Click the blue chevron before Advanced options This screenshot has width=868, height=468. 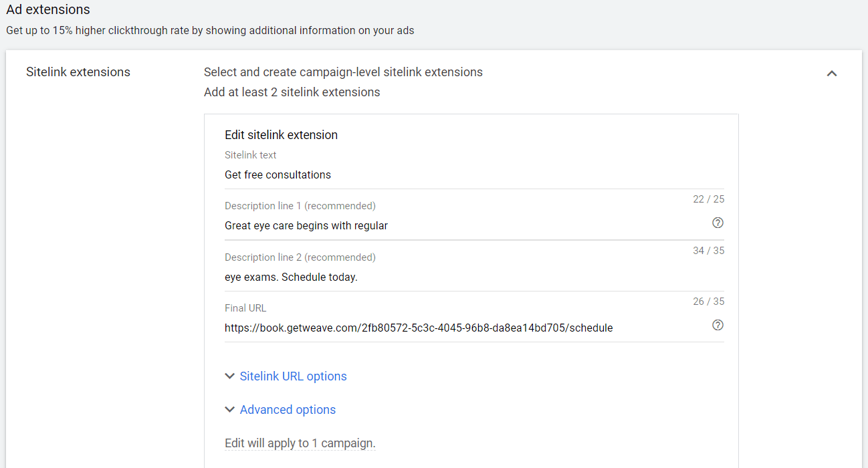230,409
